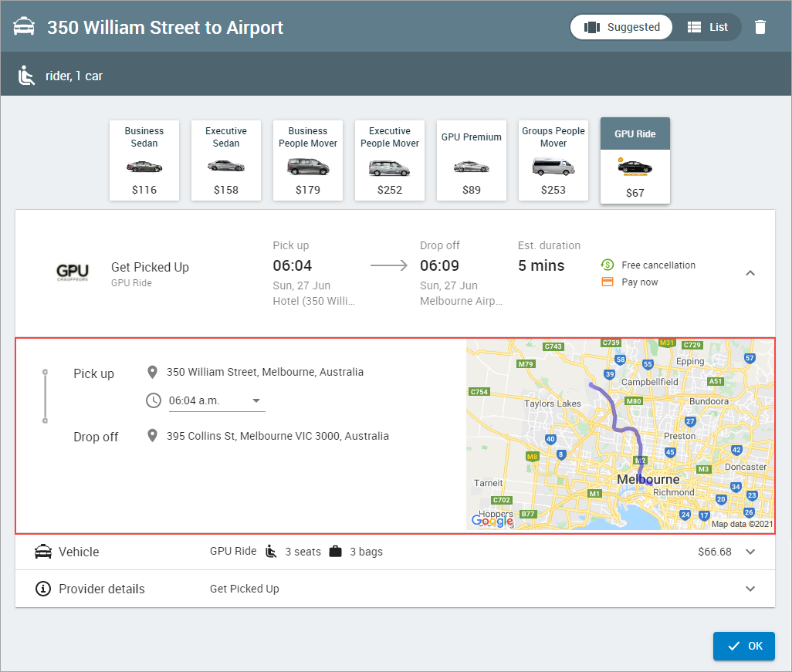Click the 350 William Street to Airport title

[x=165, y=27]
